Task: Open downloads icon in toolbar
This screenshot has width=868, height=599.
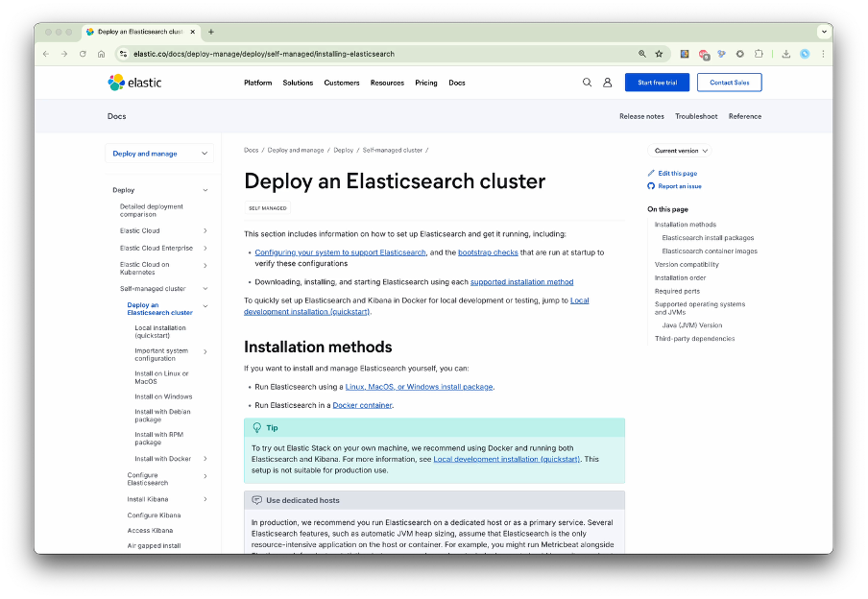Action: (786, 54)
